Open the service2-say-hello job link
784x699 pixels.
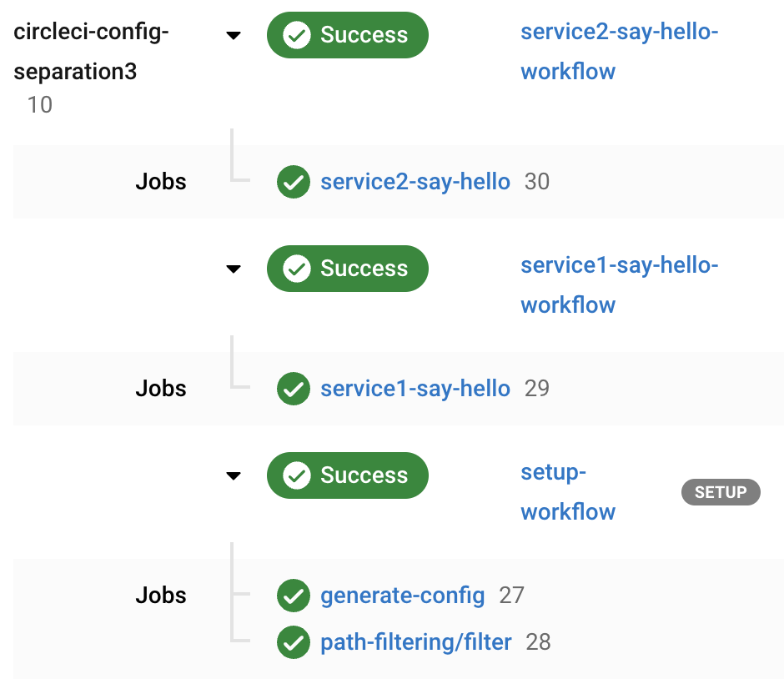pos(415,182)
